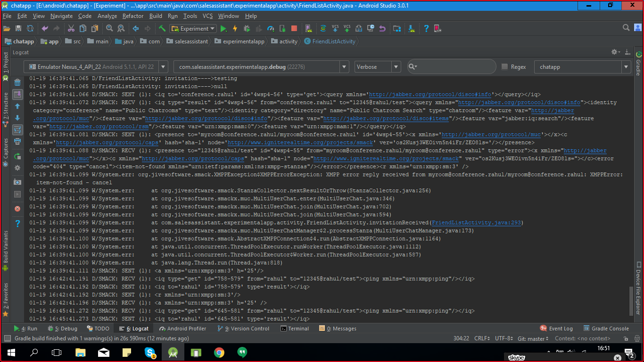Print the logcat with the printer icon
Screen dimensions: 644x362
(17, 141)
